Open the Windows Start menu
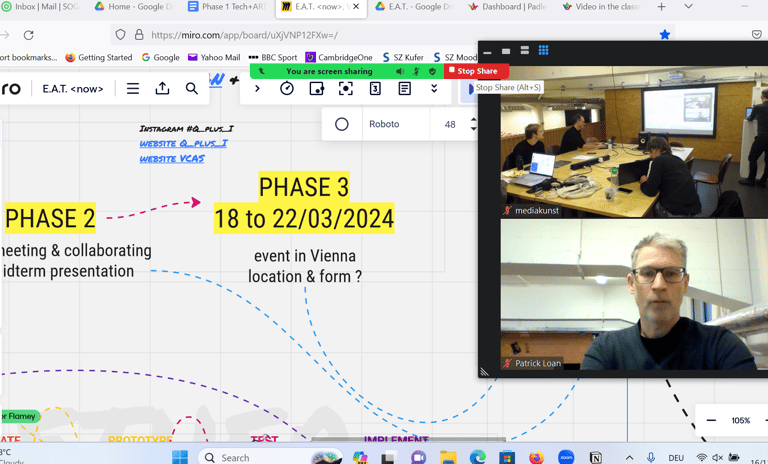The image size is (768, 464). [x=180, y=457]
